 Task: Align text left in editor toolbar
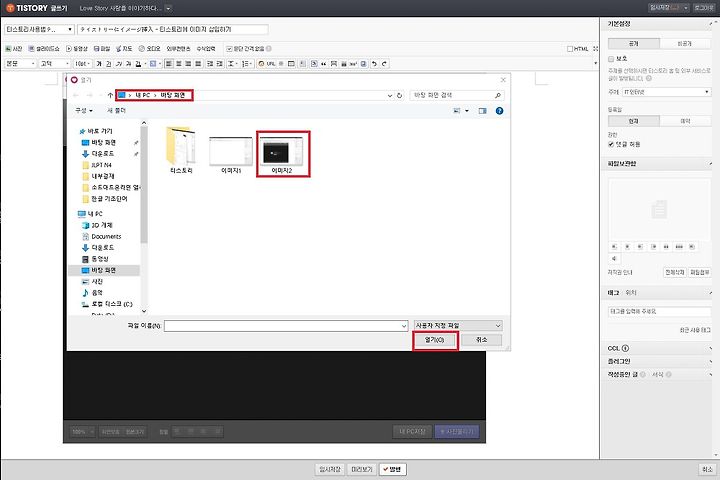pyautogui.click(x=169, y=64)
